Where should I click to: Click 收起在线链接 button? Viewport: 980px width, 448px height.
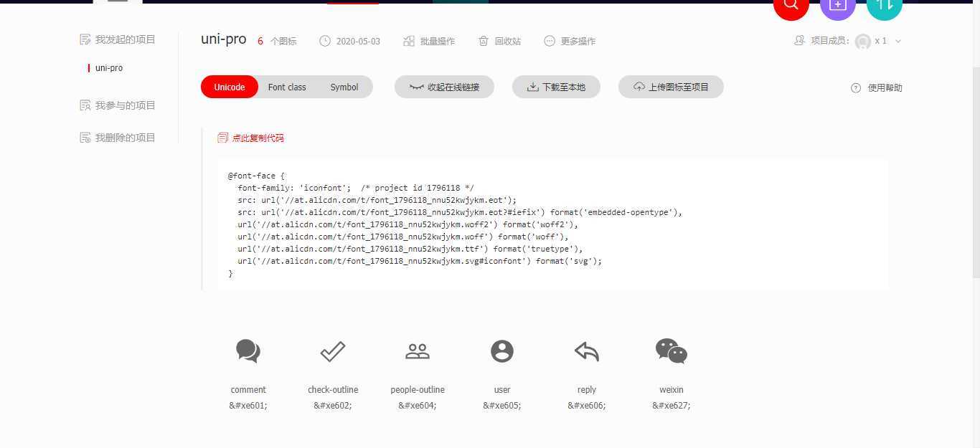[444, 87]
